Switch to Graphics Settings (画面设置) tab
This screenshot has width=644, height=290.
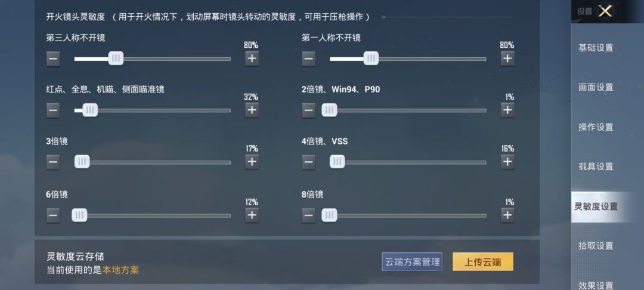point(596,87)
